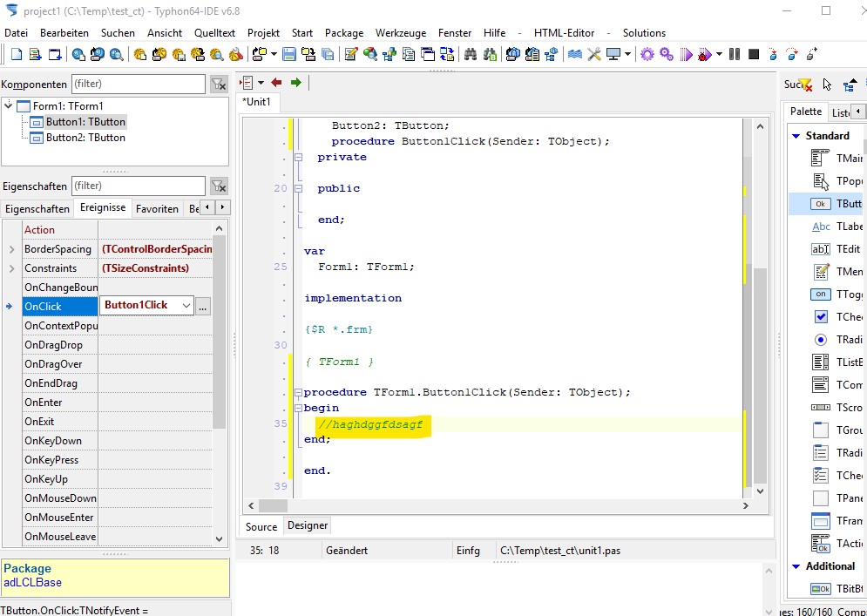
Task: Open the OnClick event handler dropdown
Action: (186, 306)
